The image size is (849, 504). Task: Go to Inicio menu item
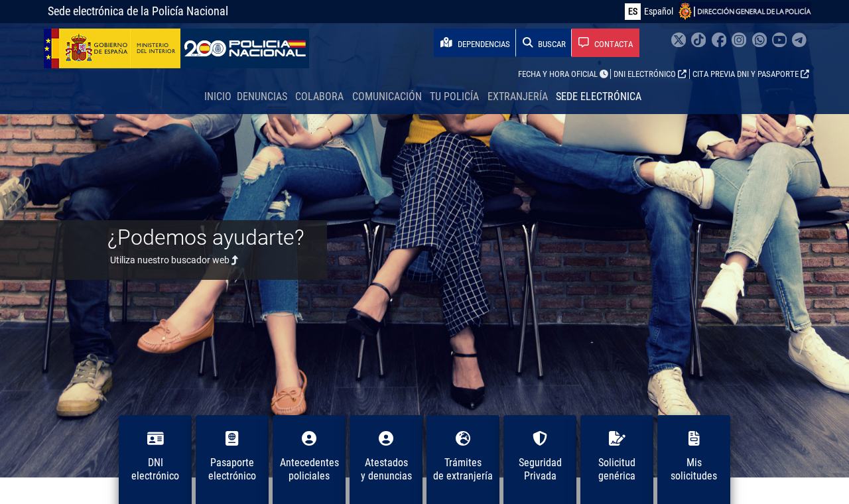point(218,96)
